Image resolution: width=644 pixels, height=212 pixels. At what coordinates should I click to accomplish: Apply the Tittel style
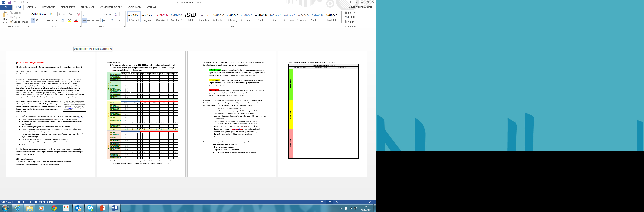pos(190,17)
